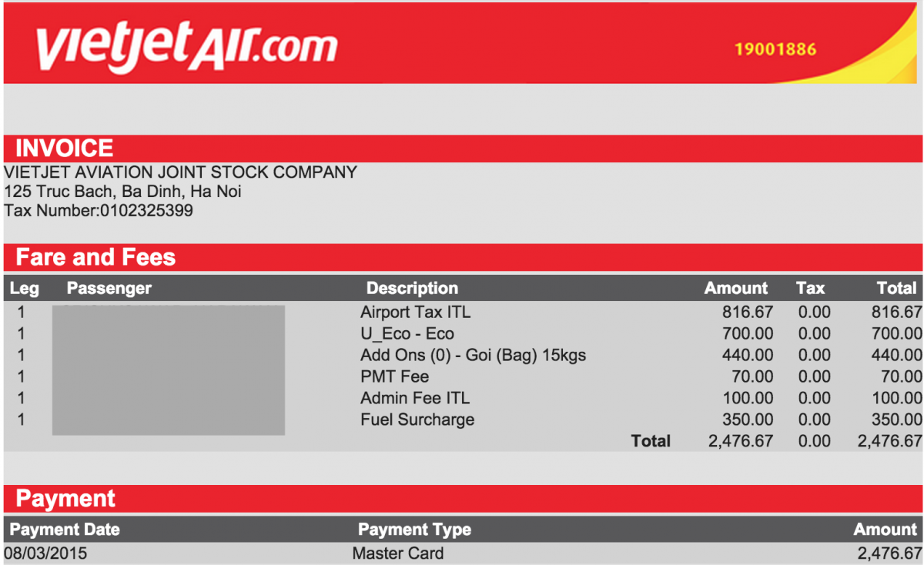Click the Amount column header in Payment table

click(x=885, y=530)
